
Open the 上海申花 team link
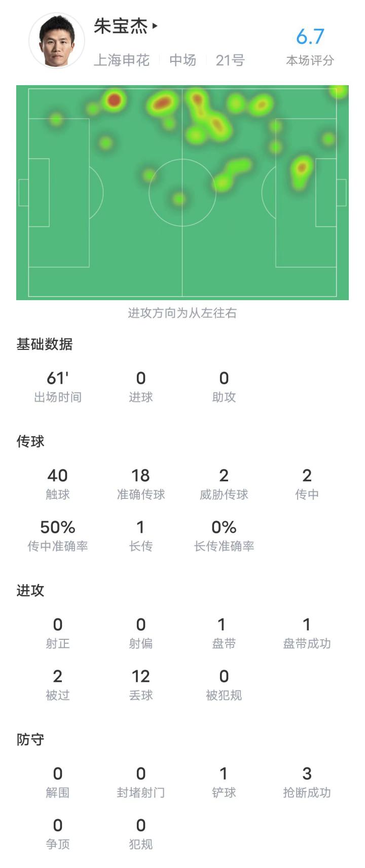coord(122,60)
